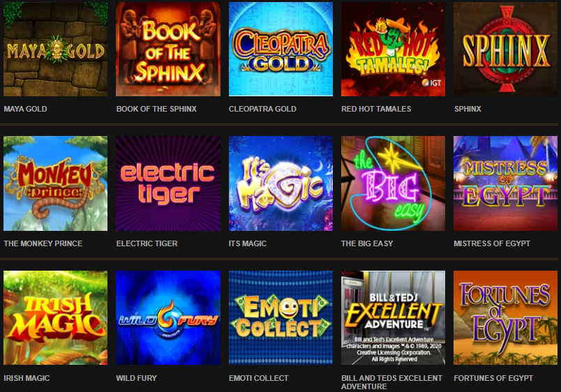Open The Big Easy neon thumbnail

tap(394, 183)
